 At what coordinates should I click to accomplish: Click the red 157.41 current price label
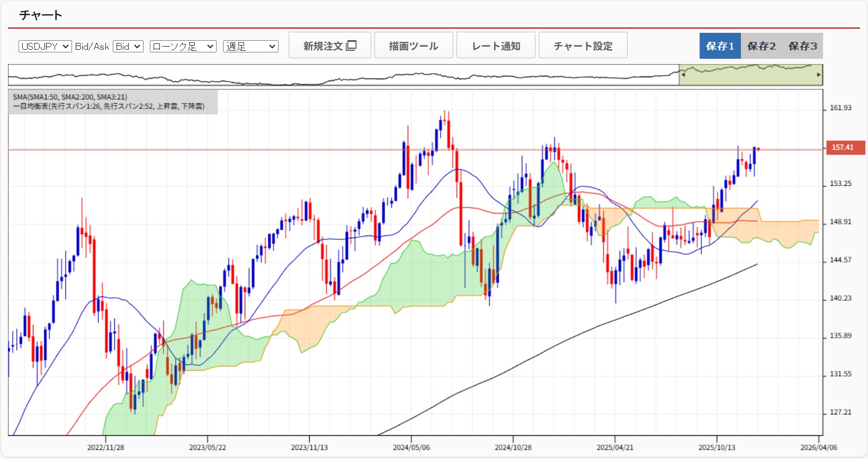pyautogui.click(x=843, y=148)
